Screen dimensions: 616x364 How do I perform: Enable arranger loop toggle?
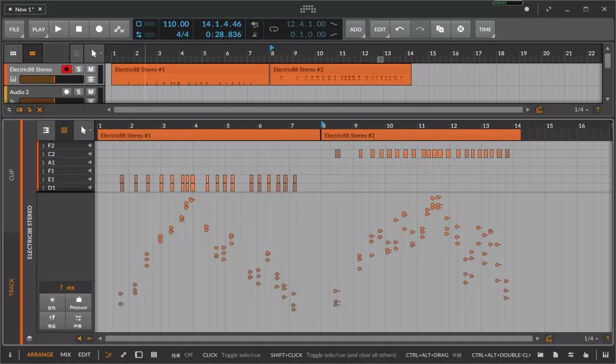(x=273, y=29)
